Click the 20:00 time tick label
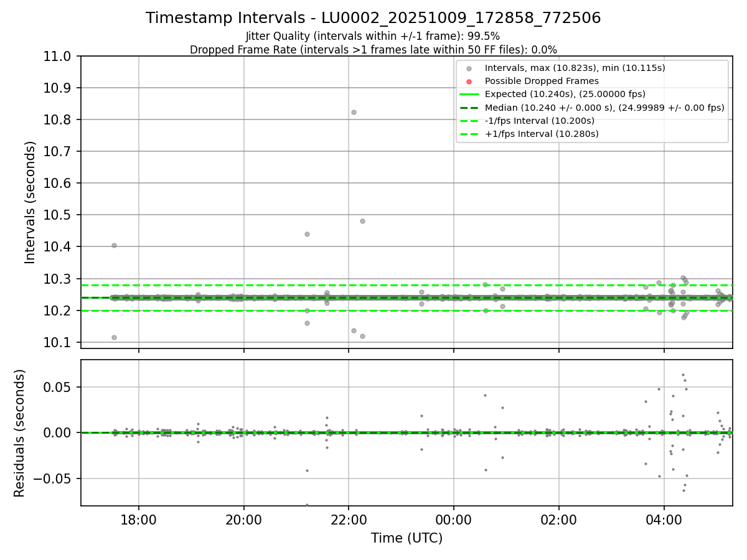Screen dimensions: 747x560 pos(244,520)
